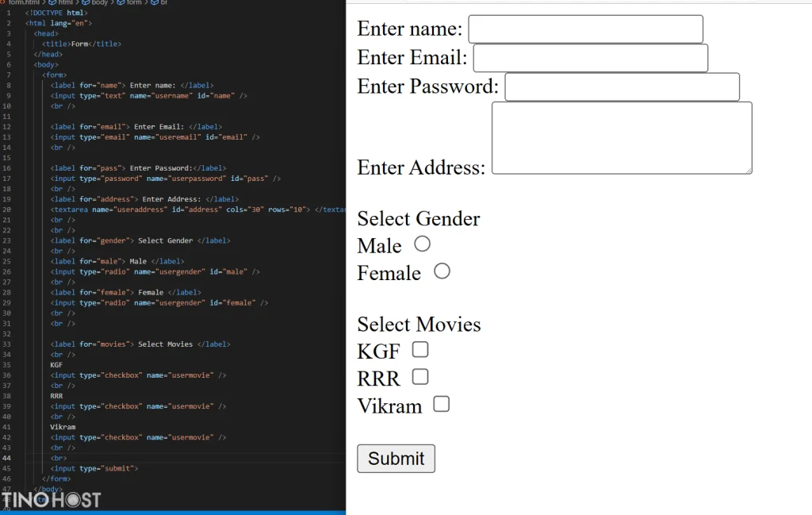Open the html breadcrumb segment
Screen dimensions: 812x515
[x=61, y=2]
